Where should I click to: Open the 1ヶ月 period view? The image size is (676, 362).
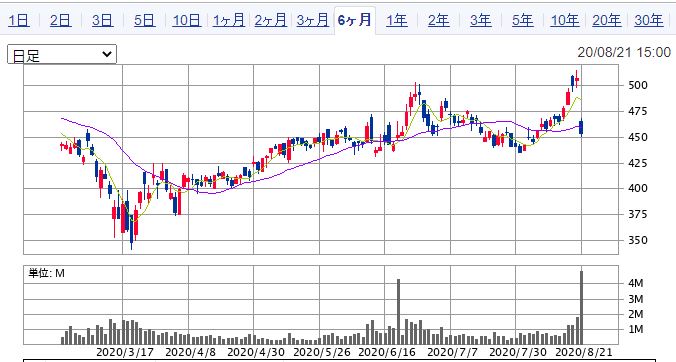coord(228,20)
